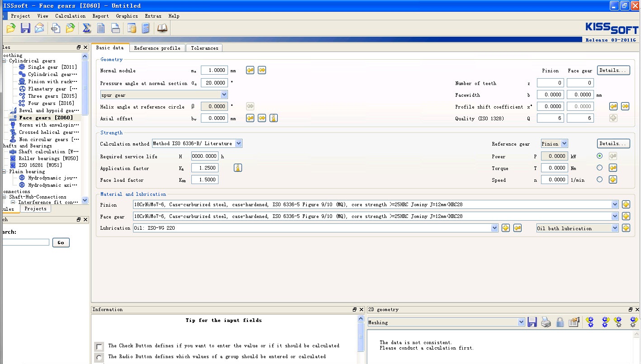641x364 pixels.
Task: Click the Geometry Details button
Action: [x=613, y=70]
